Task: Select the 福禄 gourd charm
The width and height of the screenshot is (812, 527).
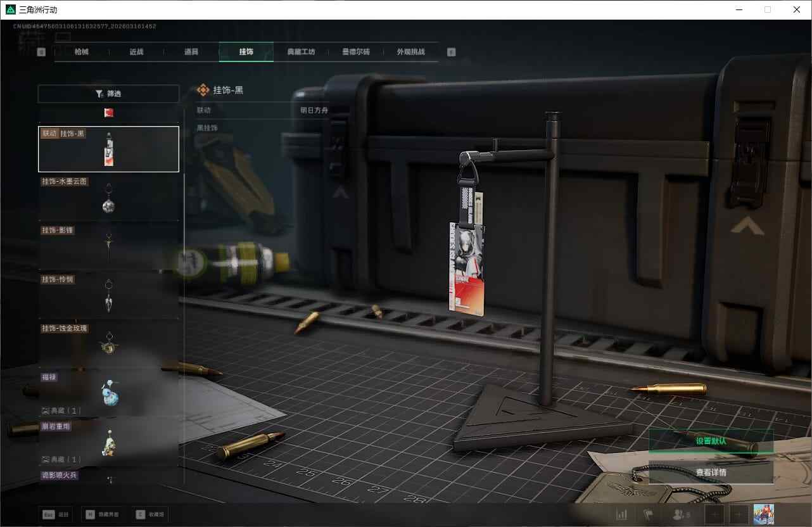Action: tap(108, 392)
